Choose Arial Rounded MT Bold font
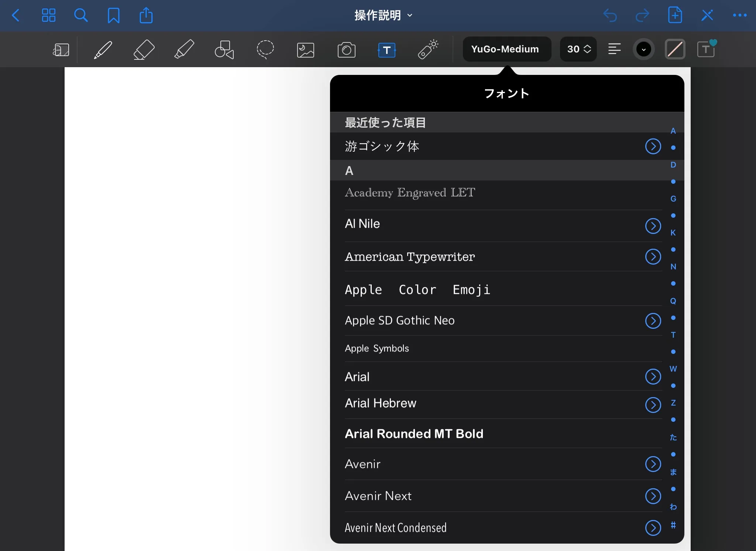Image resolution: width=756 pixels, height=551 pixels. tap(414, 434)
